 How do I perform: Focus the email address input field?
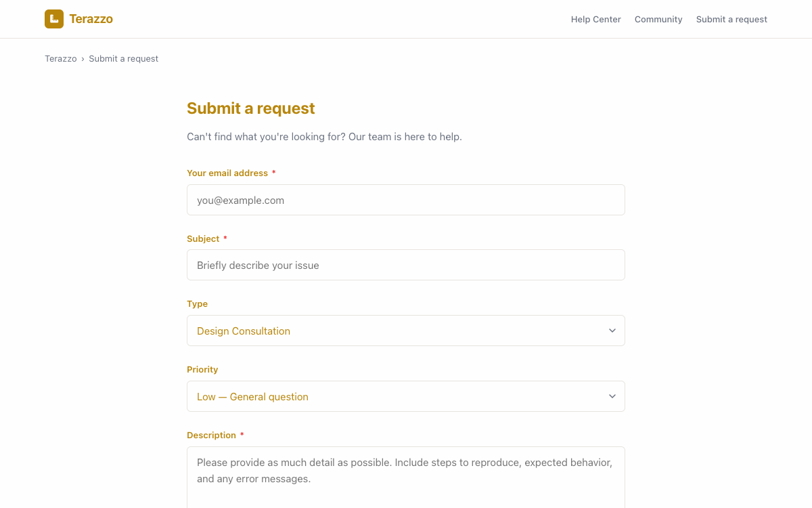click(x=406, y=200)
